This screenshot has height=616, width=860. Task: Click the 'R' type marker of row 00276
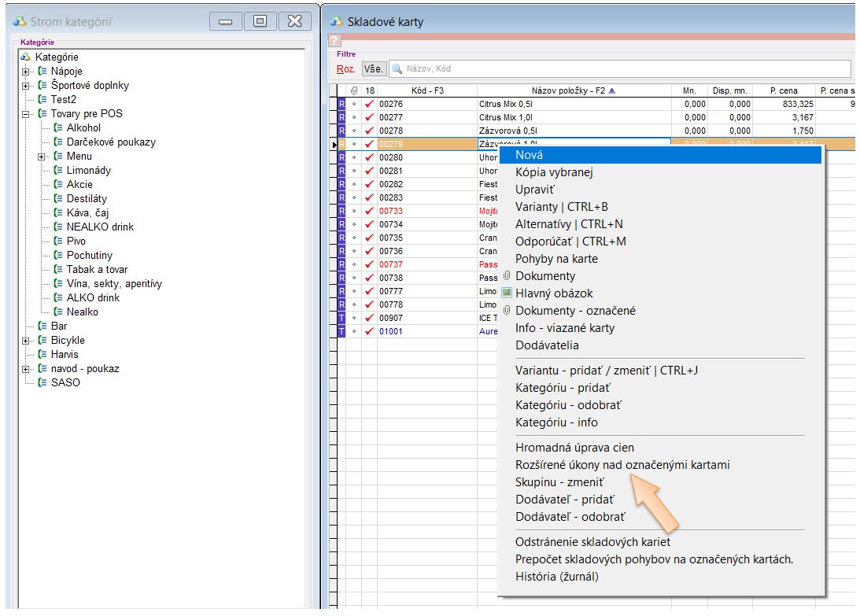341,104
